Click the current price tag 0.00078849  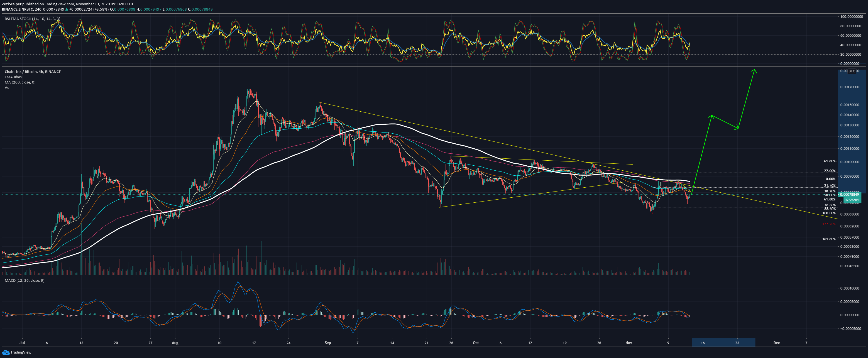pyautogui.click(x=850, y=194)
